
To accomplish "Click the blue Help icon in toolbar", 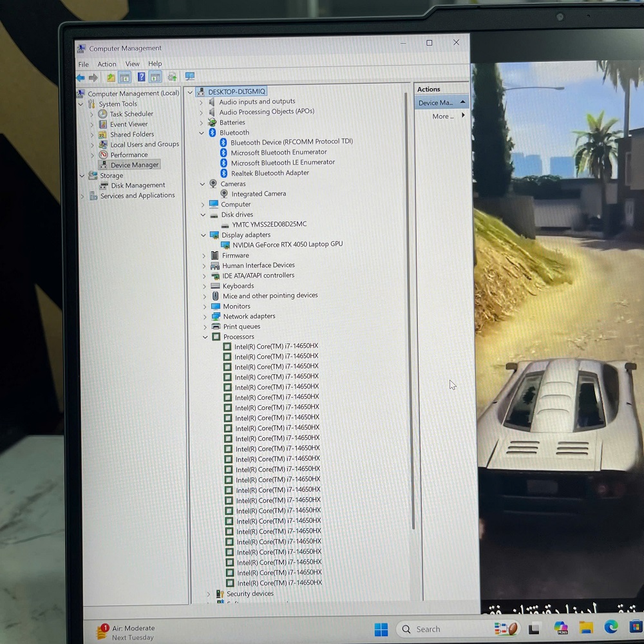I will [x=141, y=77].
